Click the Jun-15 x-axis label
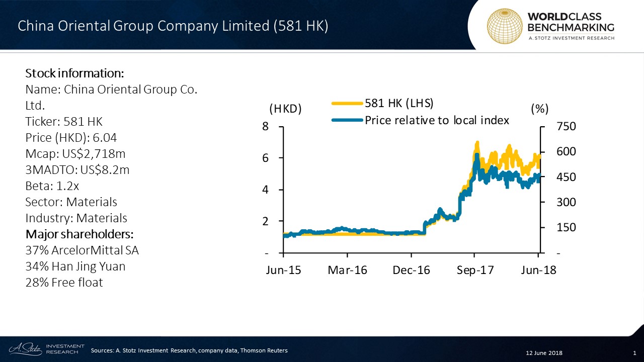The height and width of the screenshot is (362, 644). pos(283,270)
